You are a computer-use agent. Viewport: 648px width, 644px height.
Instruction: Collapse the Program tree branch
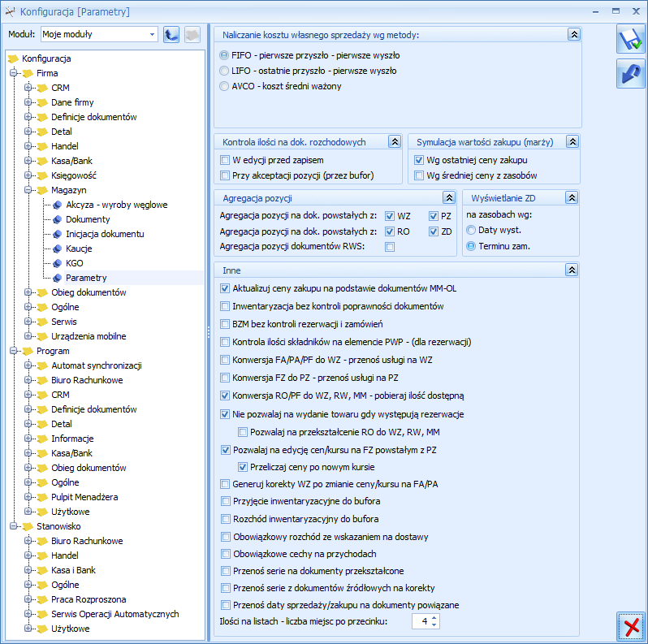click(13, 351)
